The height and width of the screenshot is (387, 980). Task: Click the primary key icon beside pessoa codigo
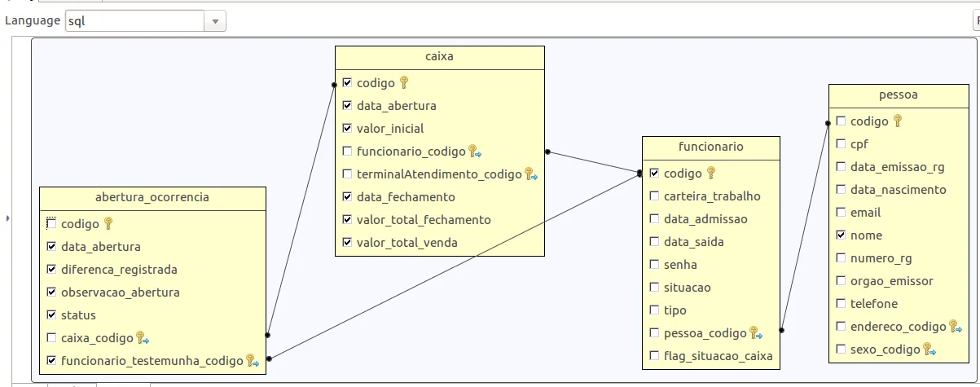898,121
